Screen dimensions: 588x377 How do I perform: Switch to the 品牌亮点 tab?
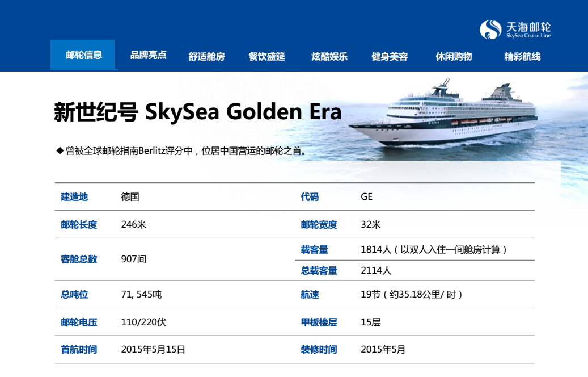click(148, 55)
